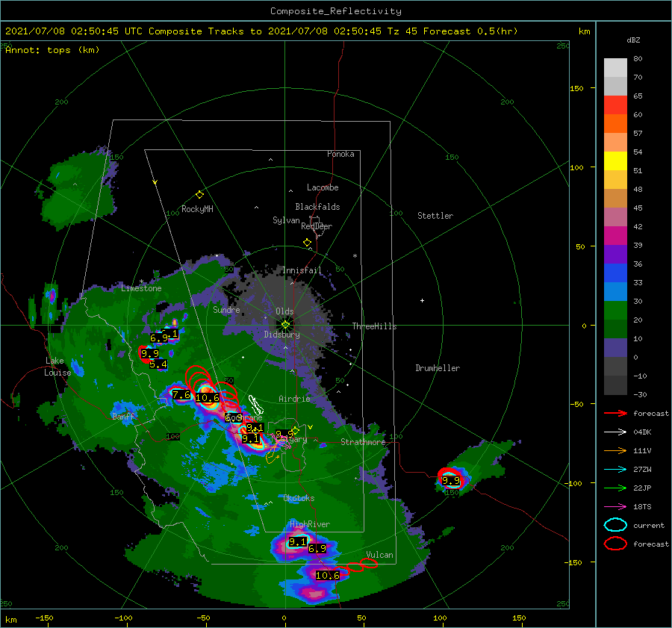Click the Innisfail town label
The image size is (672, 628).
(x=302, y=270)
